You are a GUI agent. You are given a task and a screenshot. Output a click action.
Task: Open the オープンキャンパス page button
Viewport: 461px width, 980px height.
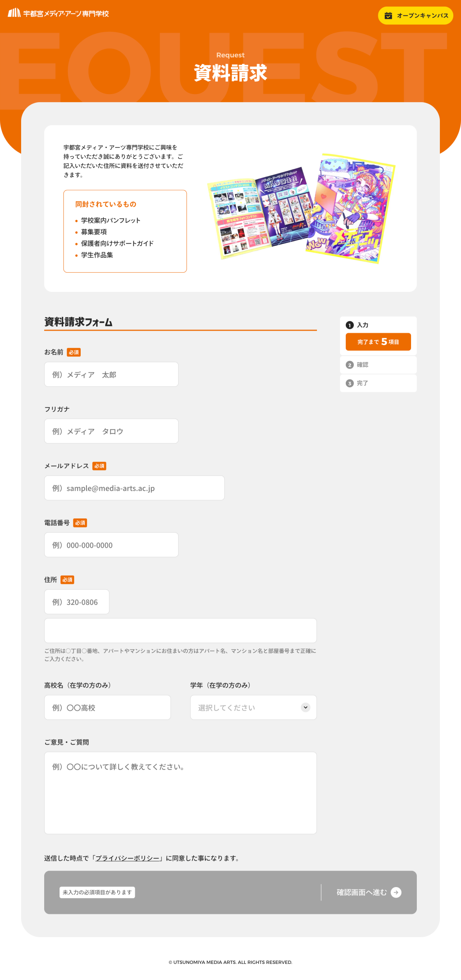[415, 16]
